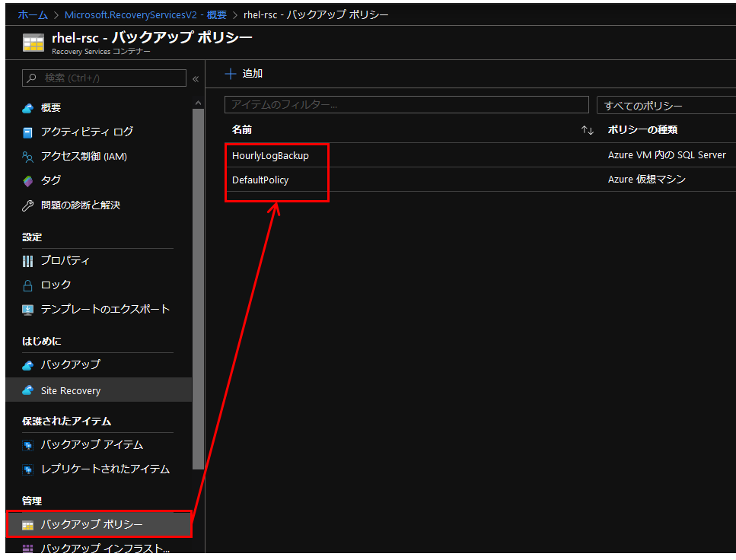Image resolution: width=736 pixels, height=560 pixels.
Task: Click the 問題の診断と解決 wrench icon
Action: point(27,205)
